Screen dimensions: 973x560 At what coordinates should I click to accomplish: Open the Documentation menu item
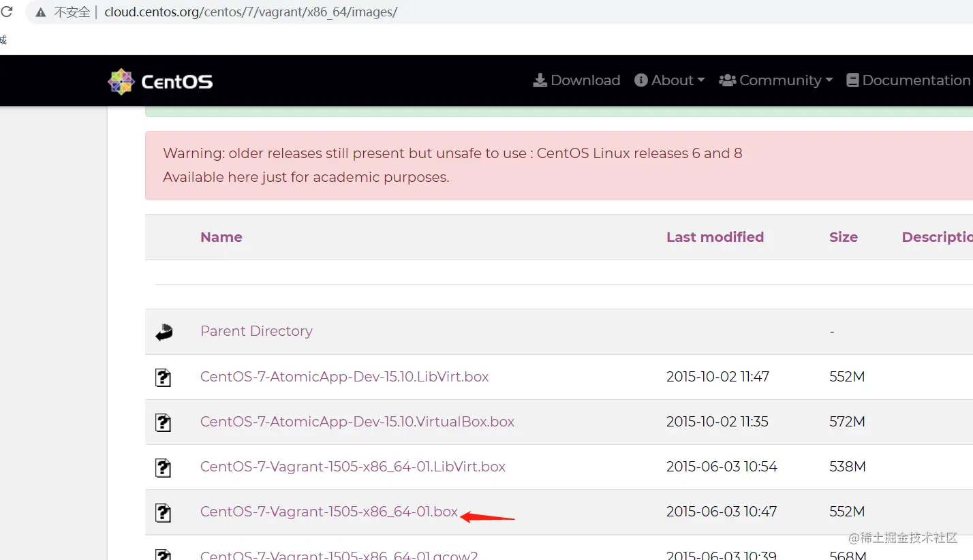909,80
